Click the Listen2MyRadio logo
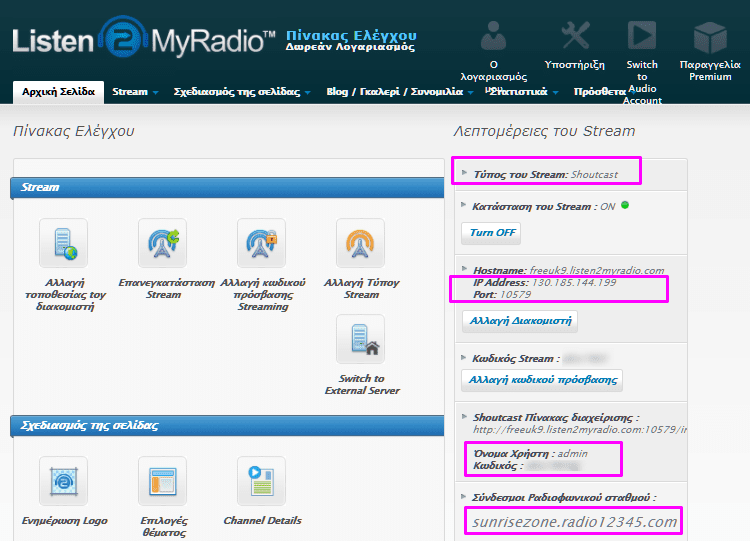The height and width of the screenshot is (541, 750). [143, 37]
